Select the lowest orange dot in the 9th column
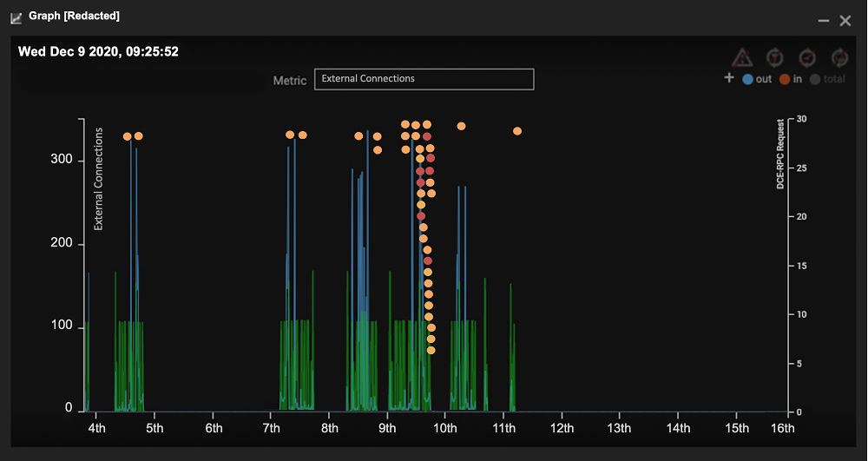Screen dimensions: 868x461 coord(431,351)
